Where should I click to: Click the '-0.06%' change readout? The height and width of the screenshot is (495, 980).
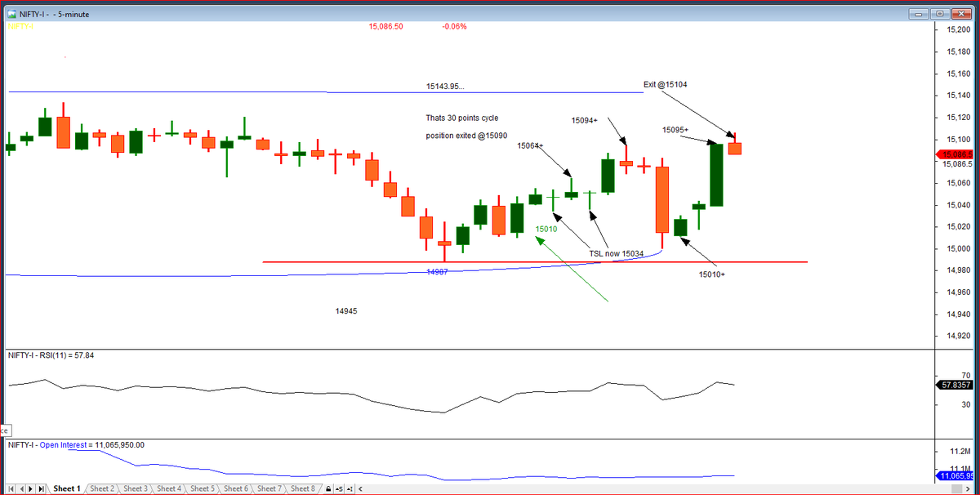(x=454, y=26)
